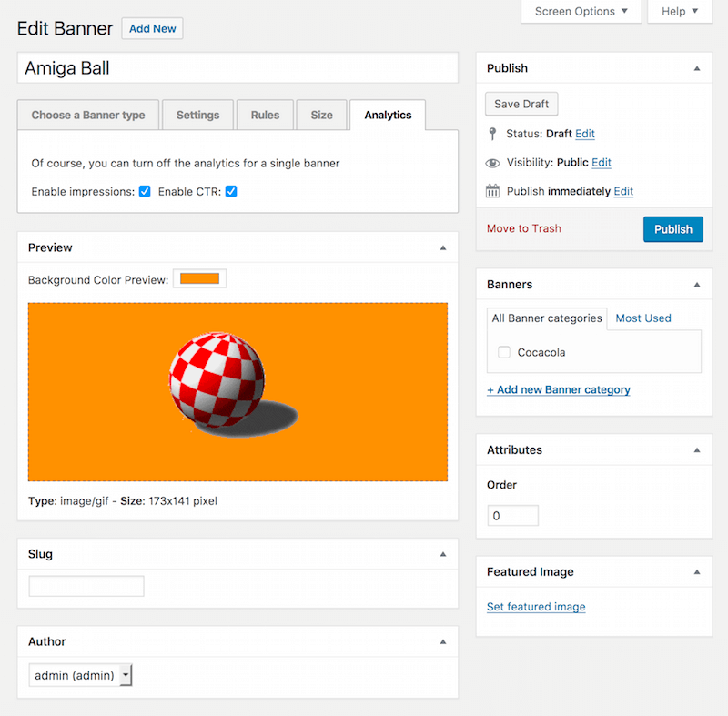Click the calendar icon beside Publish immediately

(492, 191)
